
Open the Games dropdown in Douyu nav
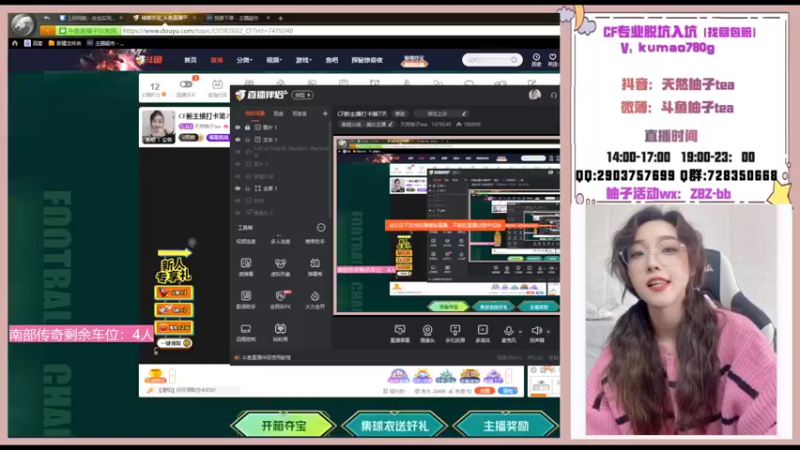(304, 60)
